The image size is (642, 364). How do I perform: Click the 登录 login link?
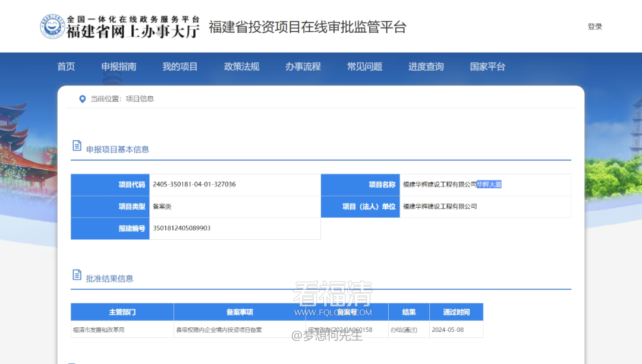(594, 27)
